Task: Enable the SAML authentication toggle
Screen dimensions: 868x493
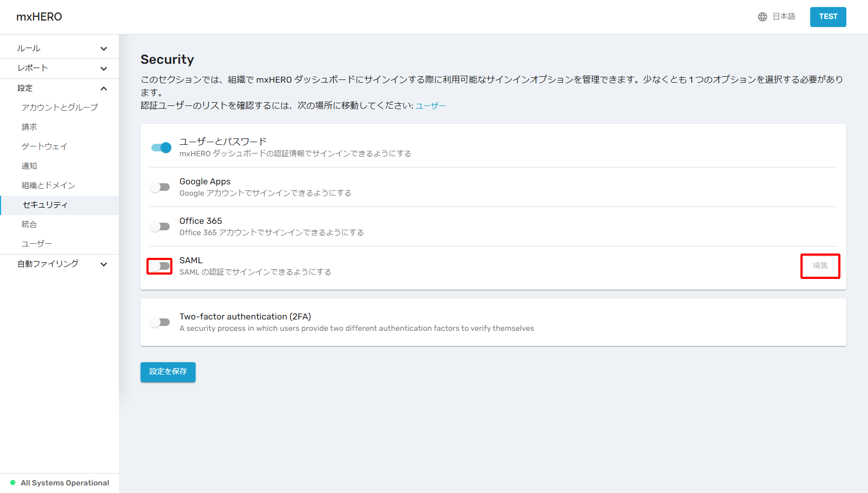Action: 160,266
